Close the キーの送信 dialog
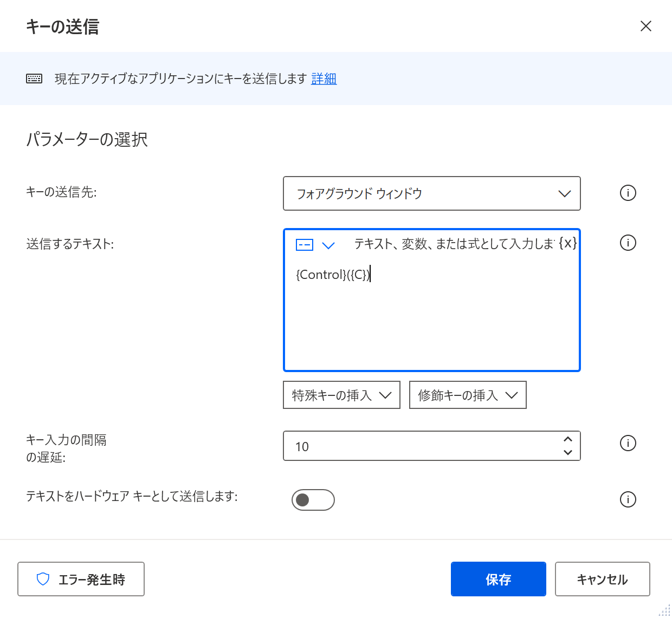The width and height of the screenshot is (672, 618). pos(645,25)
